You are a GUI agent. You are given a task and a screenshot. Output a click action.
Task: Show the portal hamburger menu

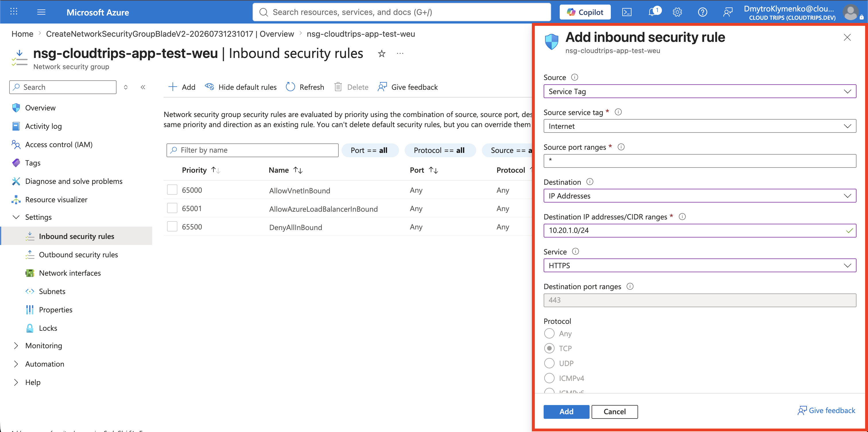point(41,12)
